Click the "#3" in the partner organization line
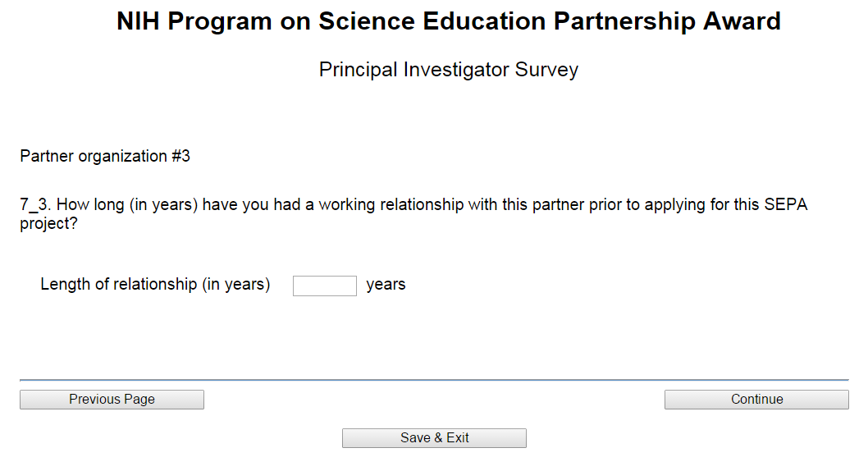Image resolution: width=868 pixels, height=471 pixels. [x=180, y=156]
